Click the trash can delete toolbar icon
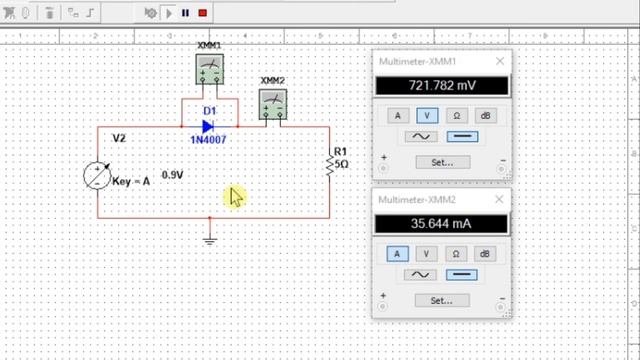 [x=49, y=13]
